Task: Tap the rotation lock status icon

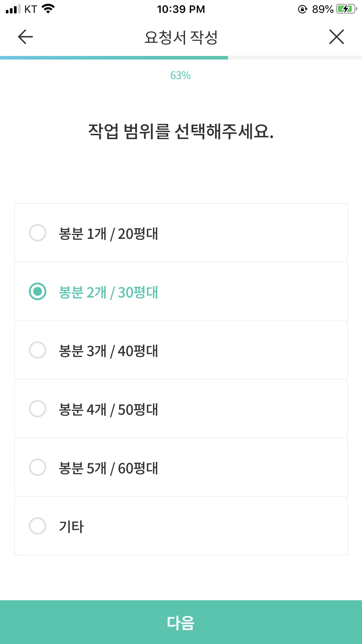Action: click(x=303, y=9)
